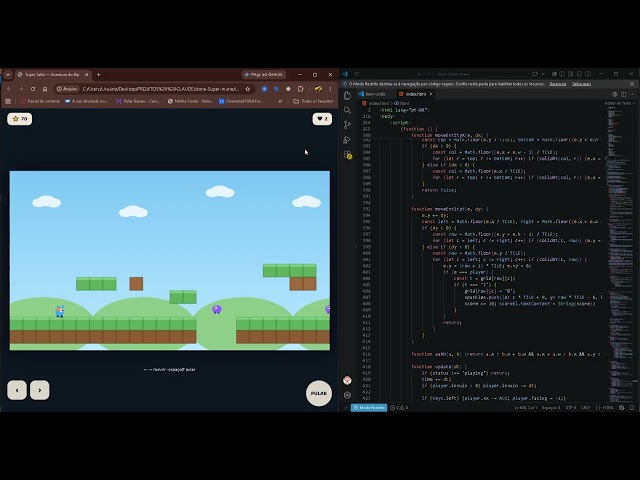Click Chrome's back arrow
The image size is (640, 480).
(9, 89)
